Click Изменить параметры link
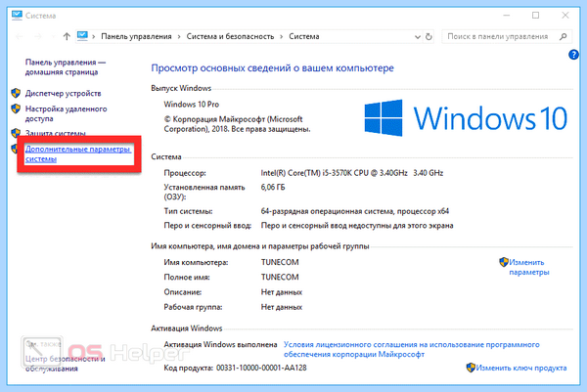 528,267
